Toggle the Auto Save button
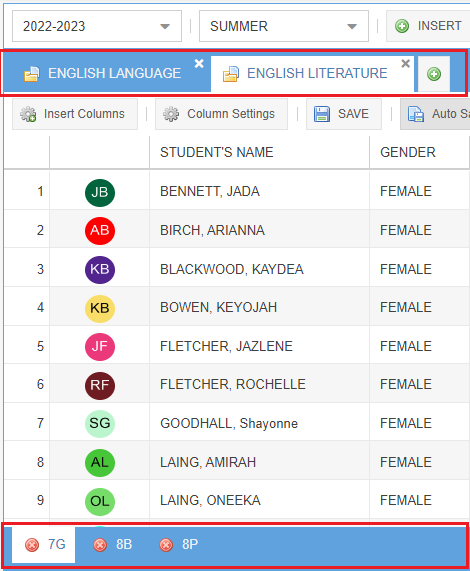 (435, 114)
